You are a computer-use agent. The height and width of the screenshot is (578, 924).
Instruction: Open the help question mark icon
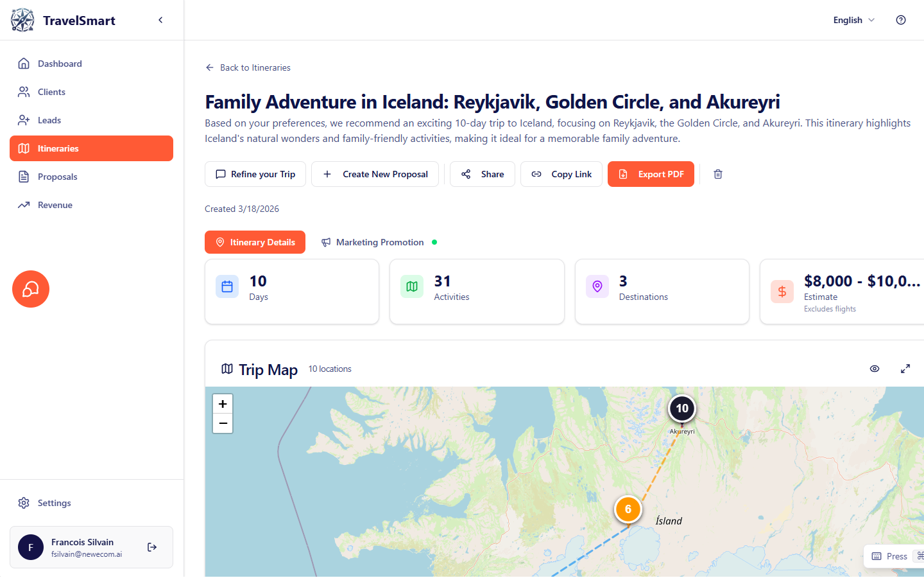coord(900,20)
